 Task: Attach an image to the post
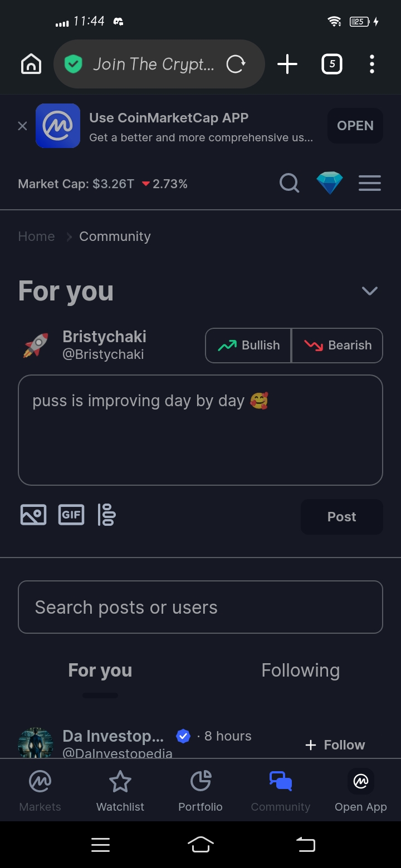[x=33, y=515]
